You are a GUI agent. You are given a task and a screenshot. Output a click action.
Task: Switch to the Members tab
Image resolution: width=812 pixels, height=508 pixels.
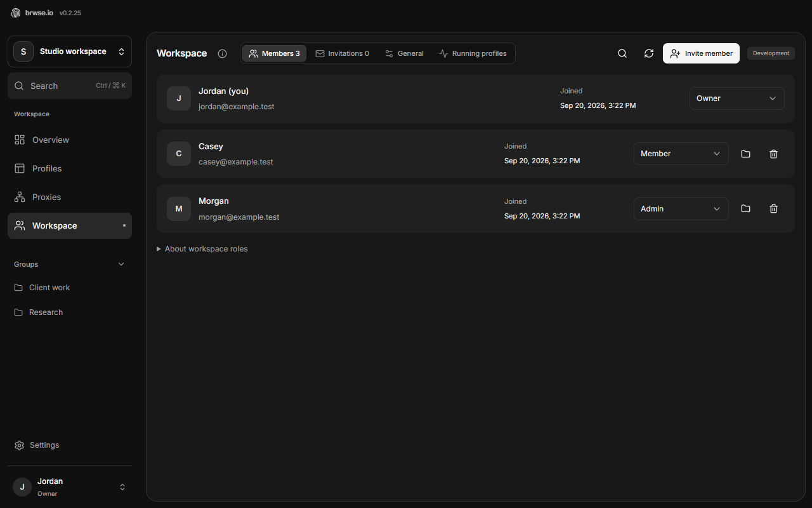274,53
